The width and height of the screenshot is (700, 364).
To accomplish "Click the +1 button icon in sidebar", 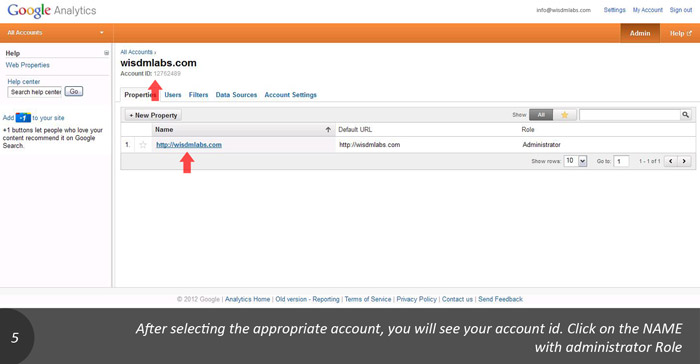I will [x=23, y=118].
